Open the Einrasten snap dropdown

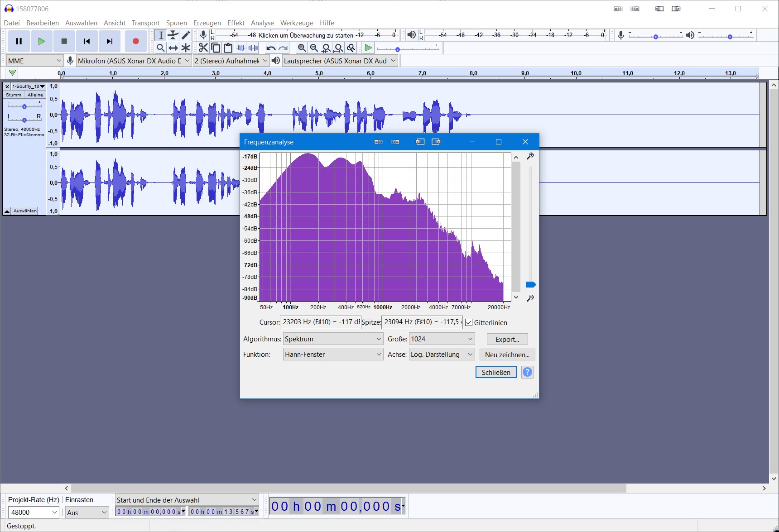point(87,513)
